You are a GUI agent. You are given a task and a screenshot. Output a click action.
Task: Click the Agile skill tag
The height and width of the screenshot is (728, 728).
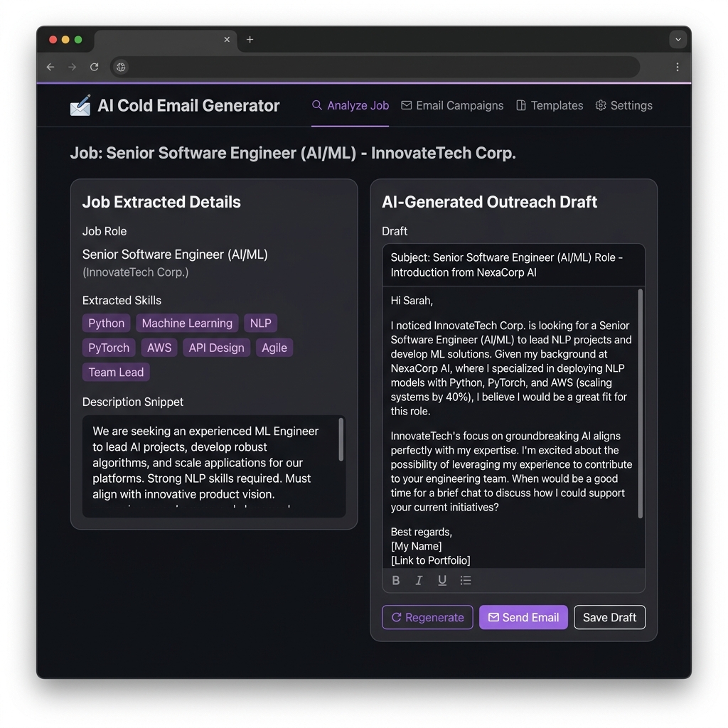click(274, 348)
